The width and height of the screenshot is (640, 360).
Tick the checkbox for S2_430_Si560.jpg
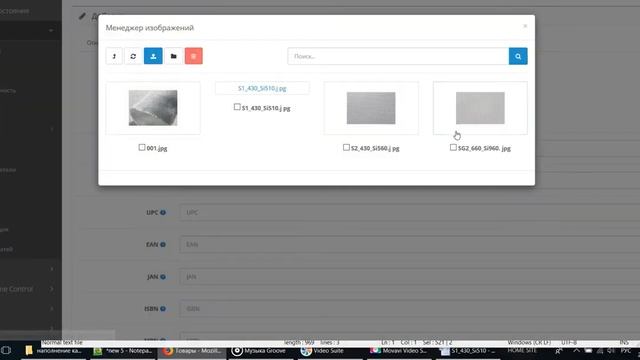346,147
